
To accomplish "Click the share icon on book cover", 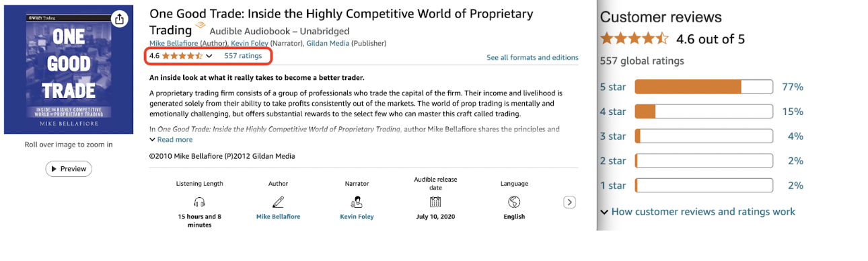I will coord(119,19).
